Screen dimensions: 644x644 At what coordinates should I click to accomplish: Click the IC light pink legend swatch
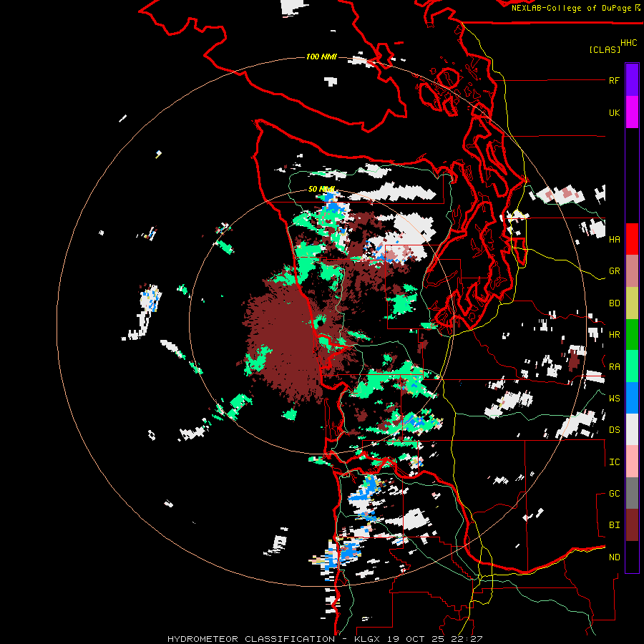tap(632, 462)
